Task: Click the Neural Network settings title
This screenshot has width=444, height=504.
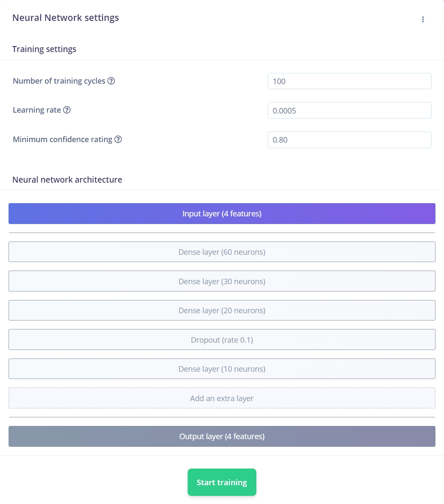Action: point(66,17)
